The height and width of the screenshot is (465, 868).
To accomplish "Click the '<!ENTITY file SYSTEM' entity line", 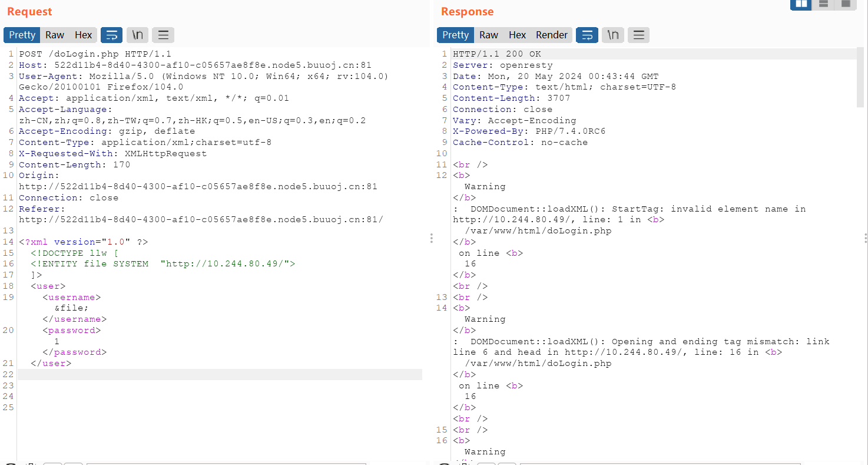I will click(x=163, y=264).
